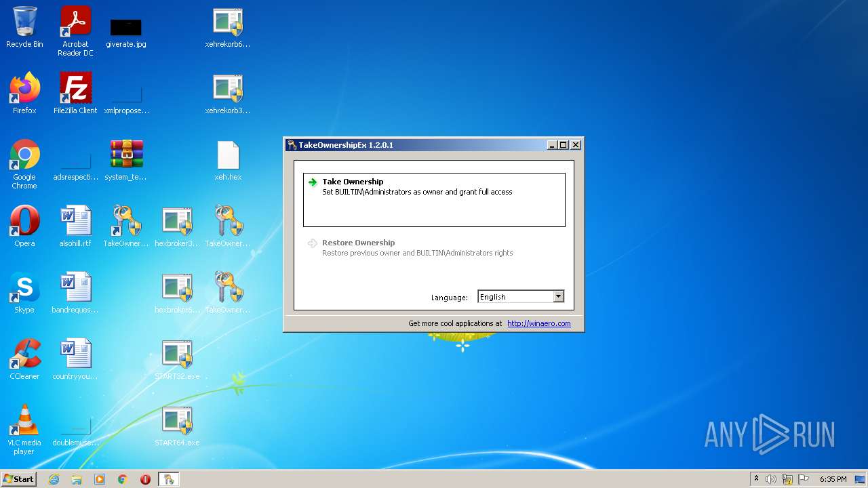
Task: Select the Acrobat Reader DC shortcut
Action: click(75, 30)
